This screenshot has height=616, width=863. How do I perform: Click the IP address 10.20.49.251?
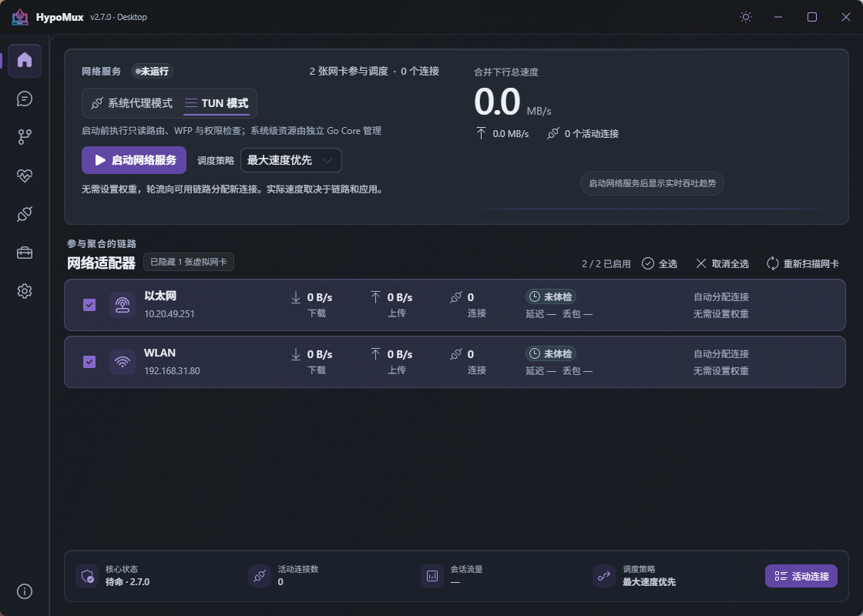pyautogui.click(x=170, y=314)
